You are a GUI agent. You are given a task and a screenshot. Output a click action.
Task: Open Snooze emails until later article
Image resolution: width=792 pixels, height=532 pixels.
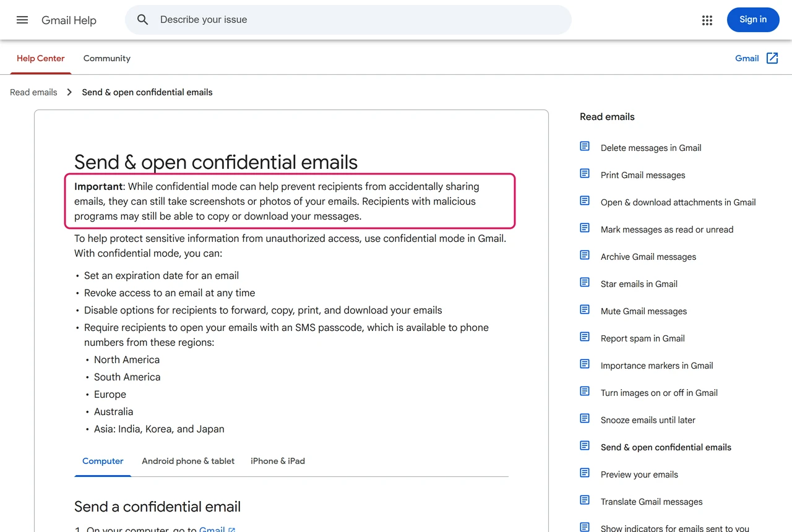(648, 420)
